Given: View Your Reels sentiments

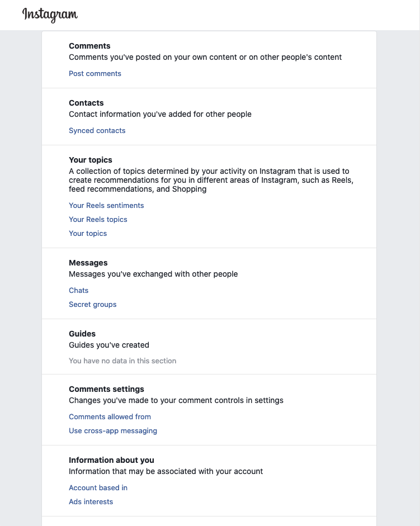Looking at the screenshot, I should (106, 206).
